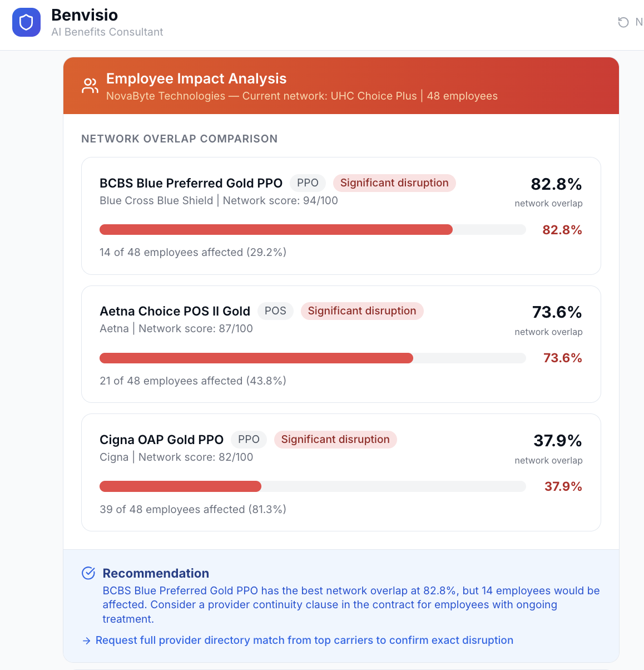Click the reset conversation icon at top right
The image size is (644, 670).
[623, 22]
